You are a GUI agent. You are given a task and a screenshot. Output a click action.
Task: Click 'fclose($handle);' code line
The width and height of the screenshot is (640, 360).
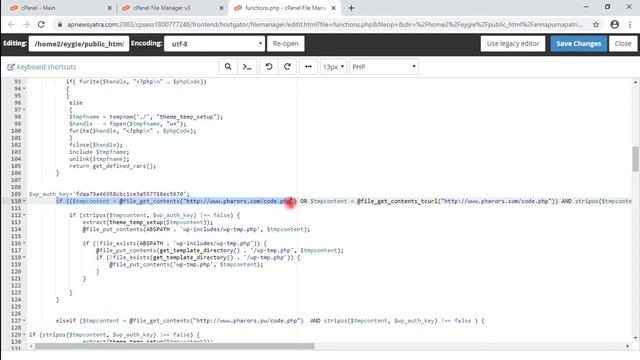(x=96, y=145)
